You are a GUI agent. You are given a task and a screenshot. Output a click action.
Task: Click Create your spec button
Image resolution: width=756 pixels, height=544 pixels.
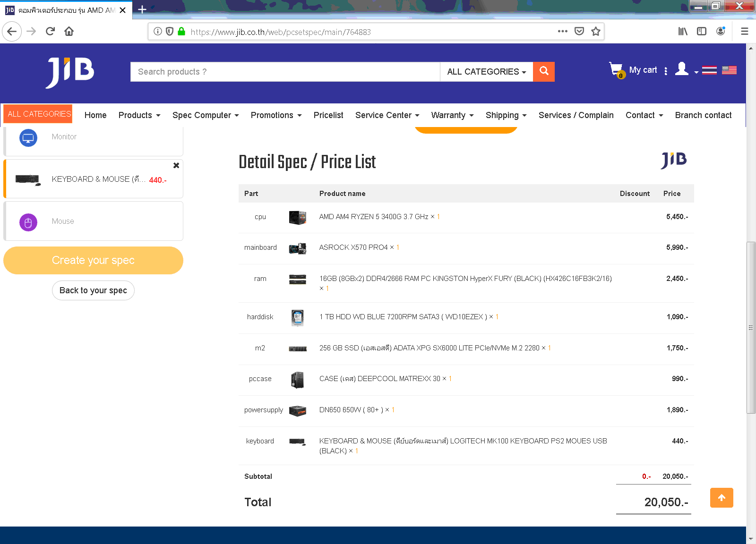[x=93, y=260]
